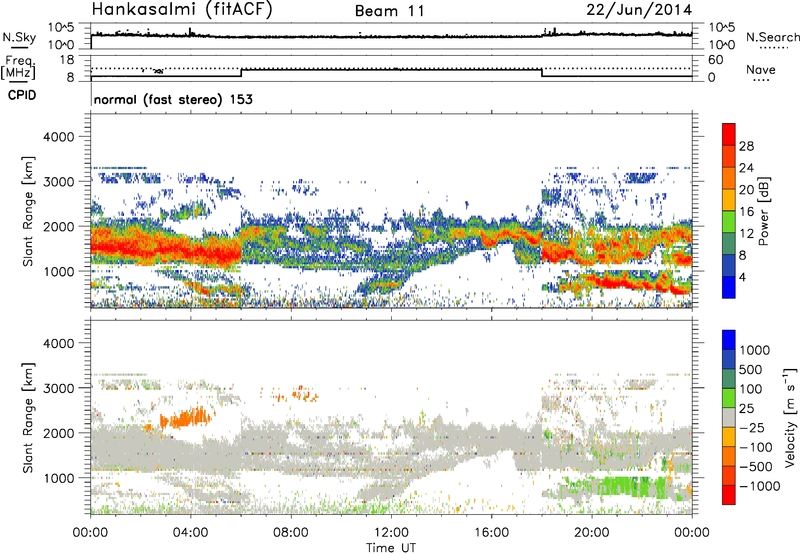Click the orange velocity patch near 04:00
The height and width of the screenshot is (554, 800).
(x=185, y=417)
